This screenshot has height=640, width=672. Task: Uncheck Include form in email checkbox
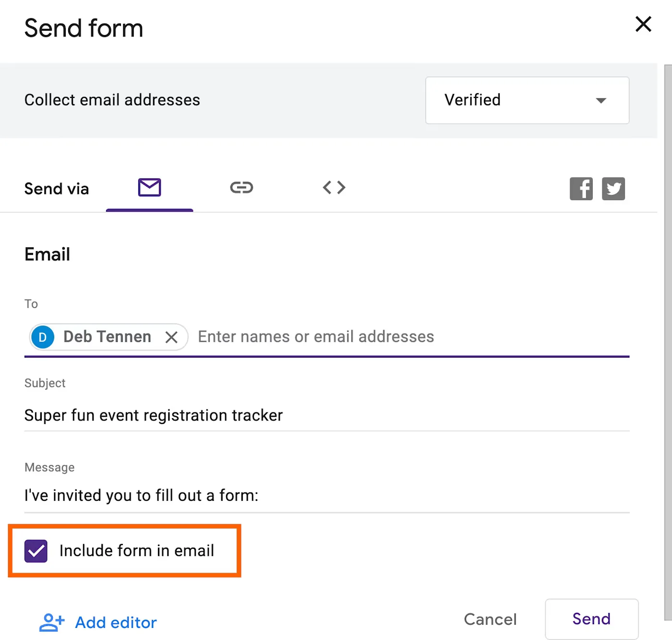pos(36,551)
